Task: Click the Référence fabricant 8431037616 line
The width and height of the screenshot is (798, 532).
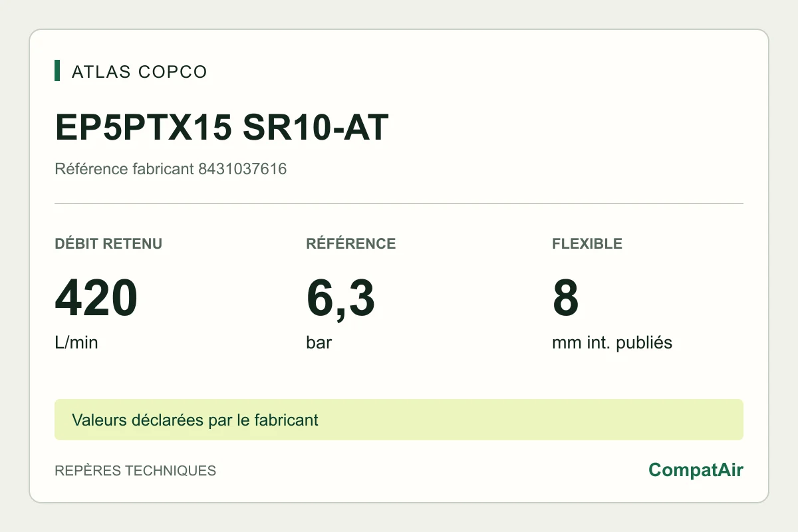Action: [171, 169]
